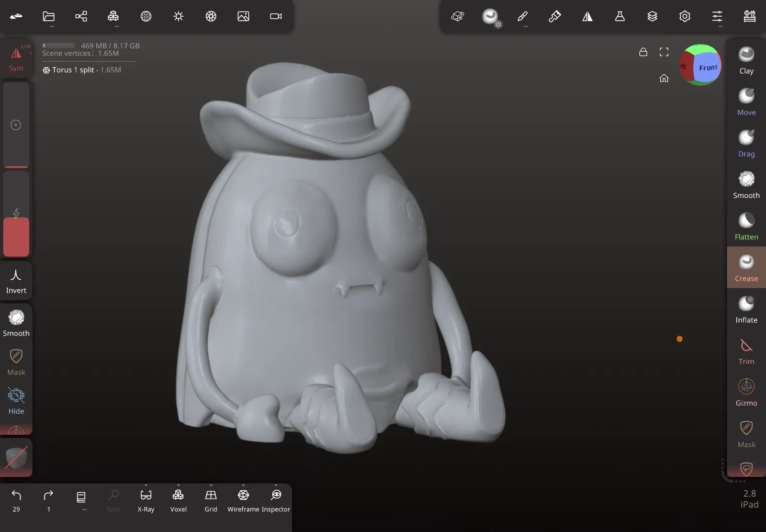Open the Debug/History menu icon
The image size is (766, 532).
750,16
